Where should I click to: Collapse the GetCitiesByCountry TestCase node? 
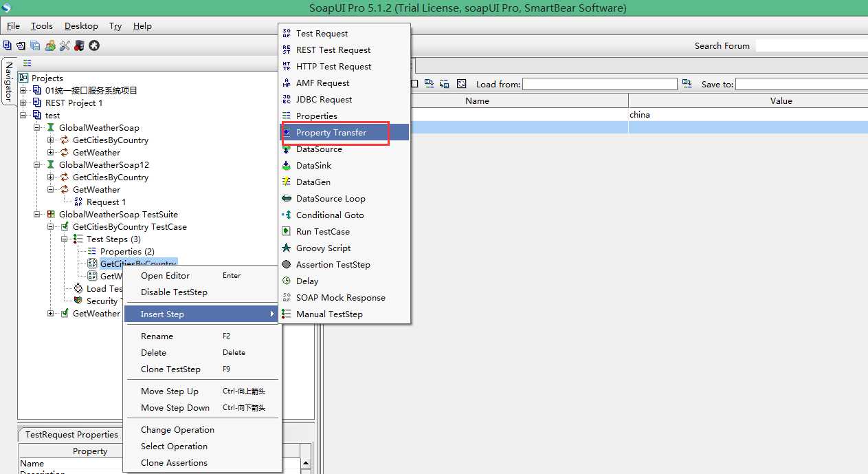tap(51, 226)
